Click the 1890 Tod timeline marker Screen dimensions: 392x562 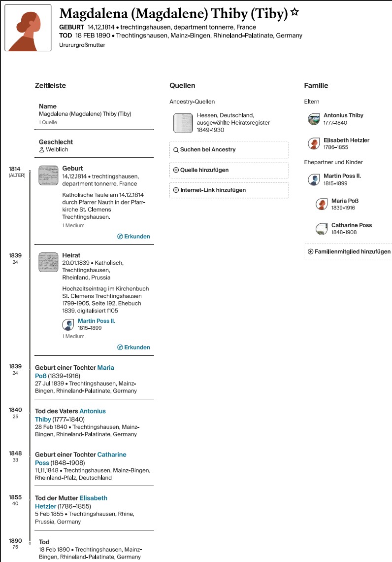(x=30, y=543)
